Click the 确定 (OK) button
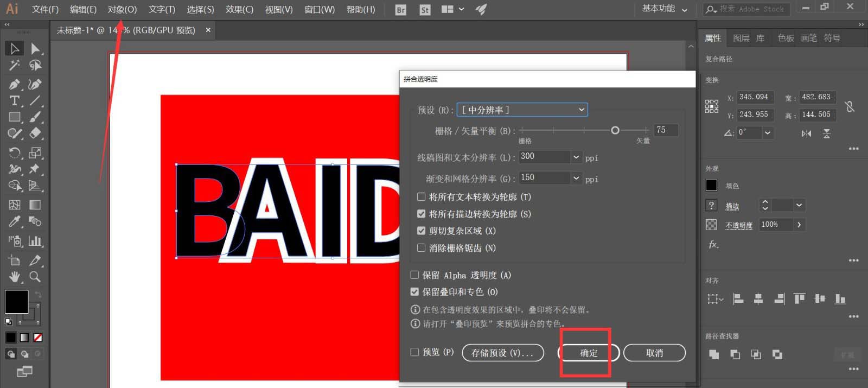Screen dimensions: 868x388 pyautogui.click(x=589, y=353)
